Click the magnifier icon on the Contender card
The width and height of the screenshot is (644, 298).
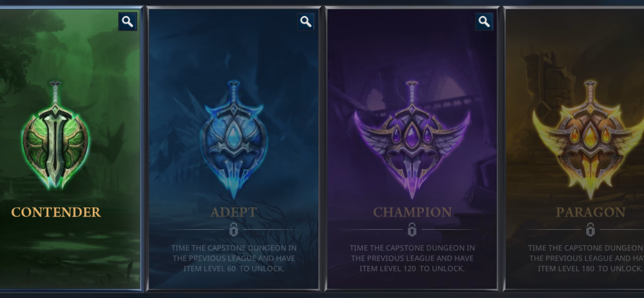127,22
